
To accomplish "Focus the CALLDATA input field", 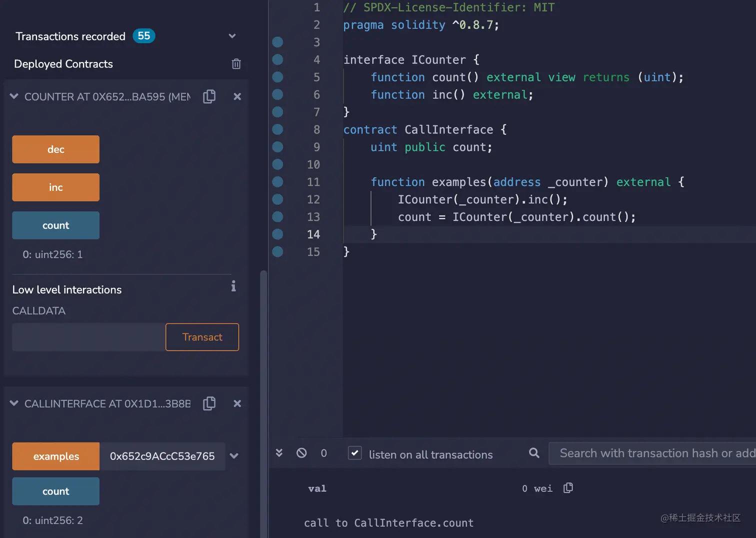I will pyautogui.click(x=88, y=337).
